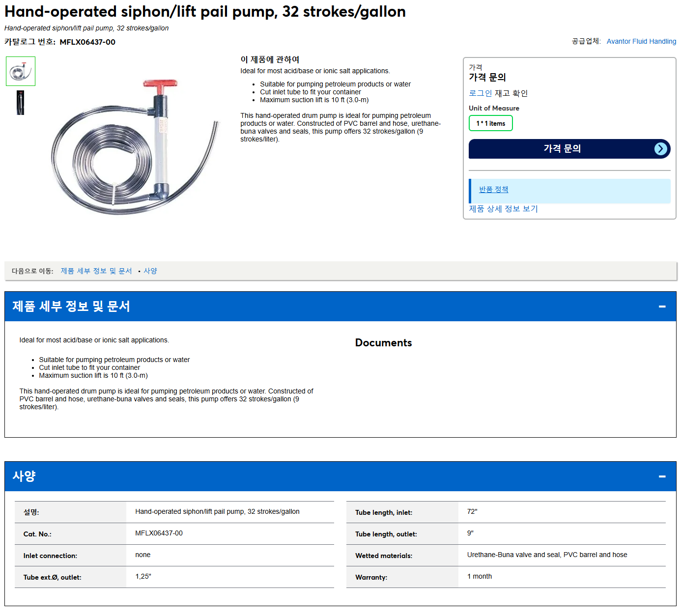Collapse the 제품 세부 정보 및 문서 panel
The height and width of the screenshot is (616, 680).
tap(662, 307)
